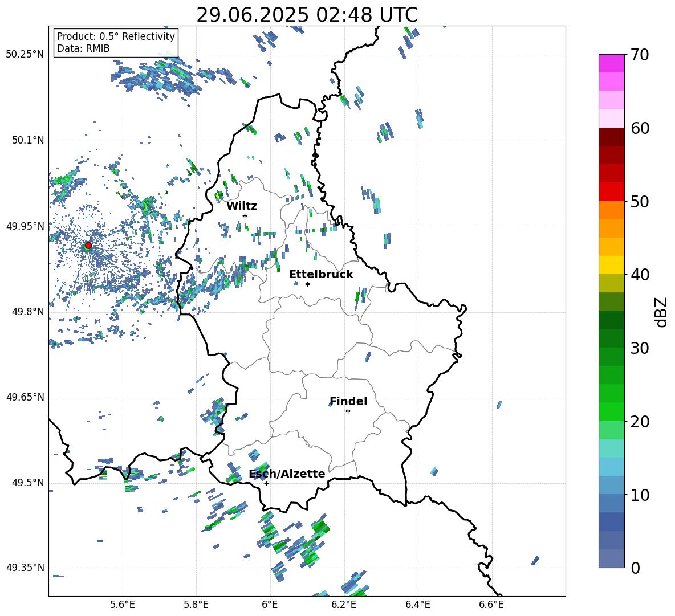Click the 5.8°E longitude label
The image size is (675, 616).
[x=196, y=605]
